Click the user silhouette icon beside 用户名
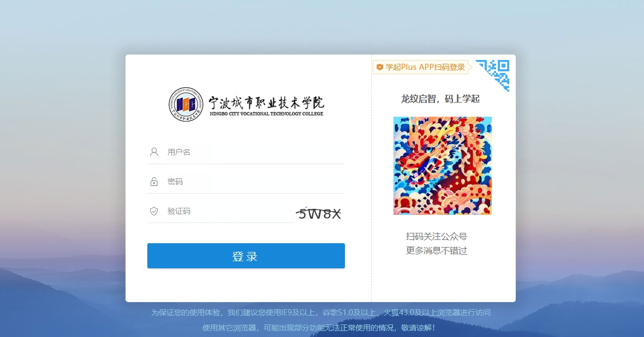The image size is (644, 337). click(154, 152)
